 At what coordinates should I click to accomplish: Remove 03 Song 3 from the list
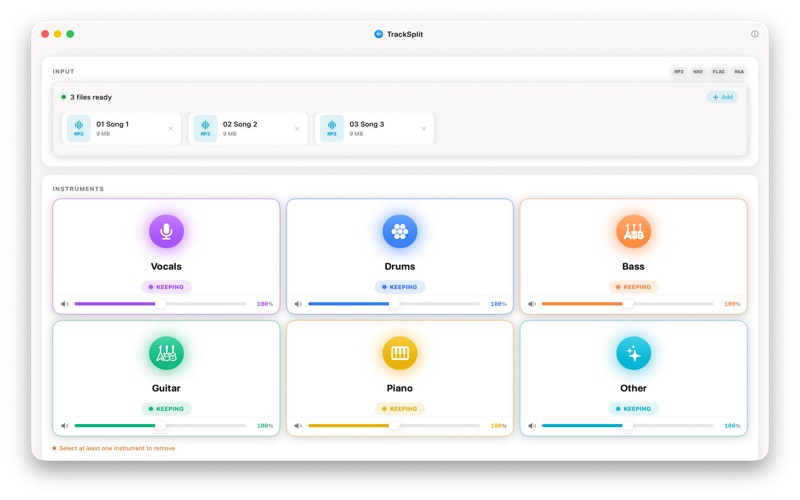pos(423,129)
